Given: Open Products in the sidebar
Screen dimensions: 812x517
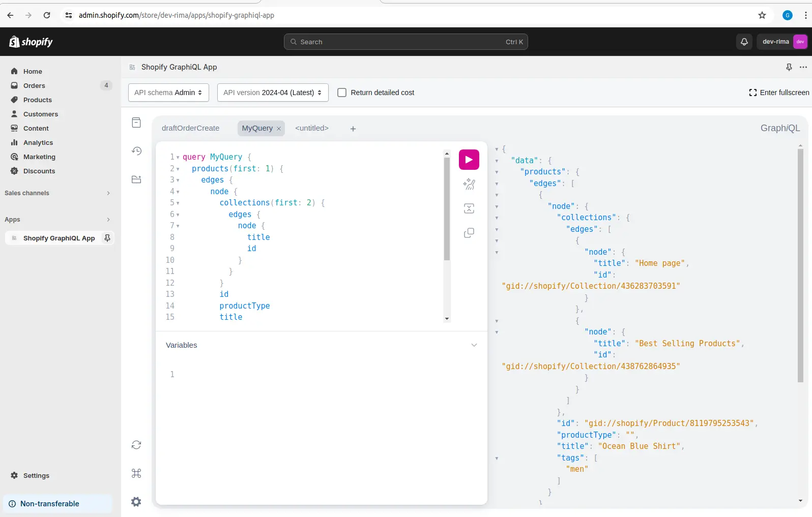Looking at the screenshot, I should 38,100.
